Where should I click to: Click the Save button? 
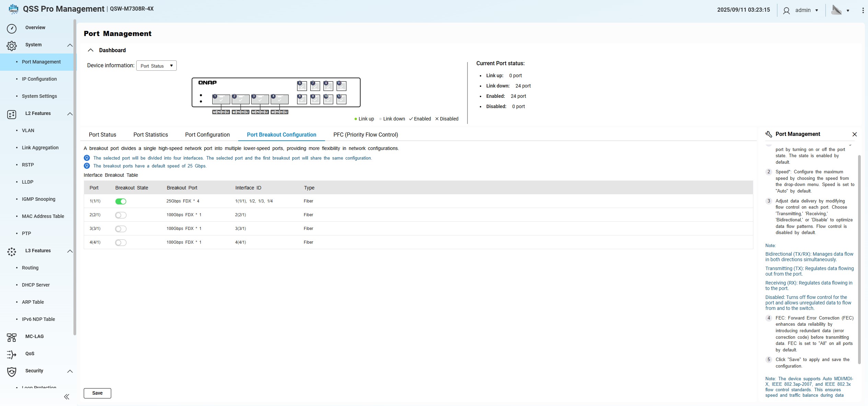(97, 393)
